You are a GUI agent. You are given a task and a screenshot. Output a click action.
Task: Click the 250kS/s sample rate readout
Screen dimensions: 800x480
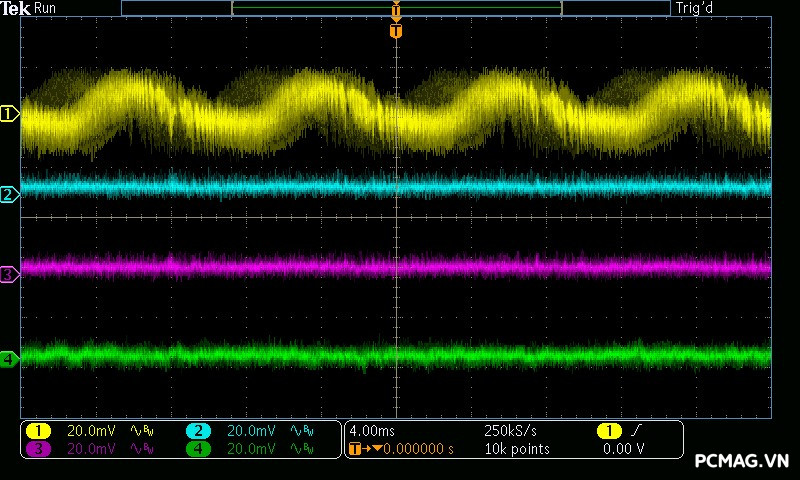pos(510,431)
